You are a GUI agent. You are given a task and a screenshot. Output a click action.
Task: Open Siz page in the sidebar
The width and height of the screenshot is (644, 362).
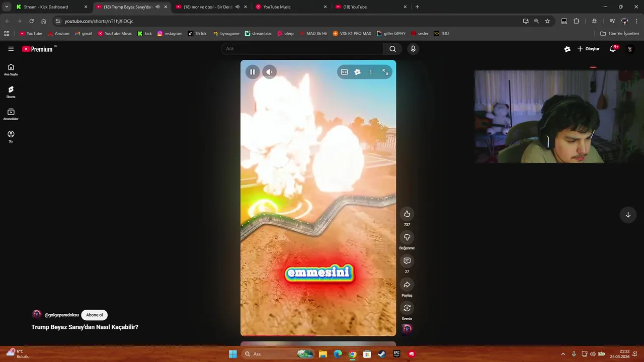11,137
